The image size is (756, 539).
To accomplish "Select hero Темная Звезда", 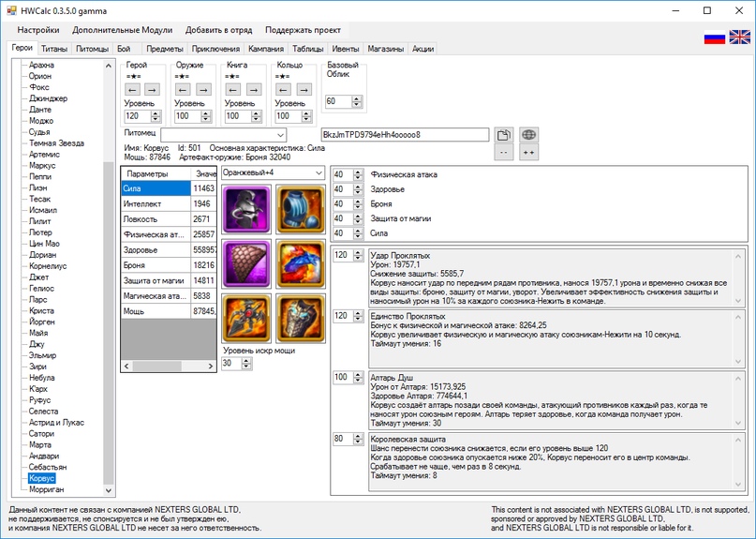I will pyautogui.click(x=56, y=142).
